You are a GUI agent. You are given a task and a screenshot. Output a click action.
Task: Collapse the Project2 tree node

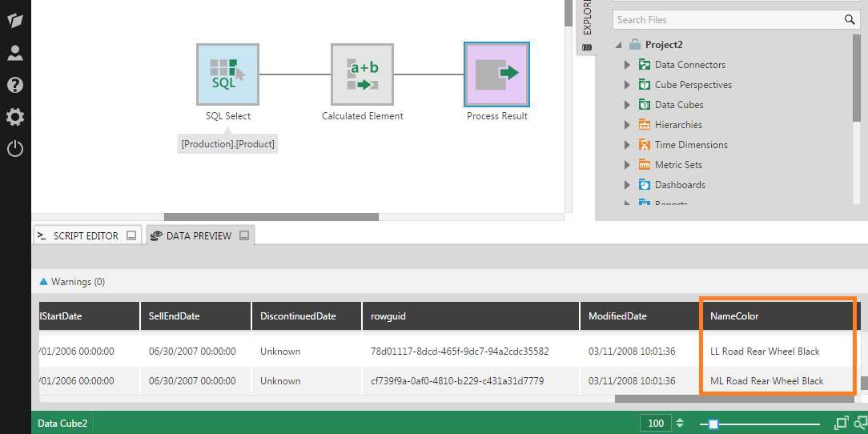tap(618, 45)
